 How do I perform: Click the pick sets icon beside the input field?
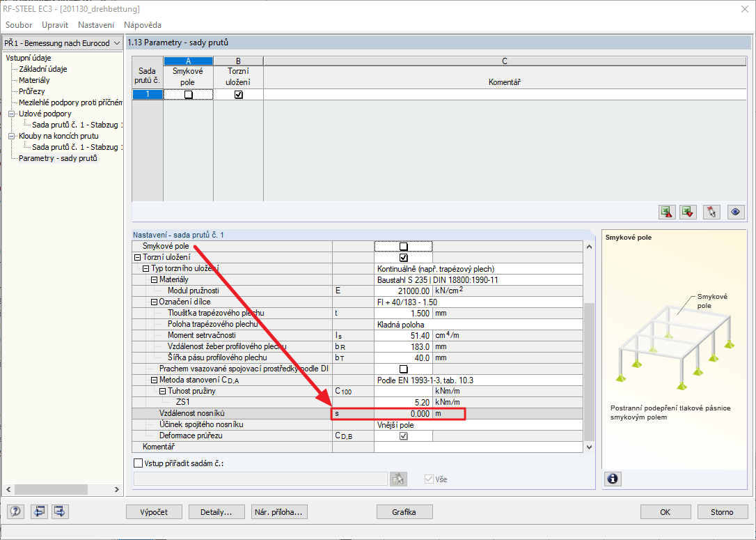click(x=398, y=479)
